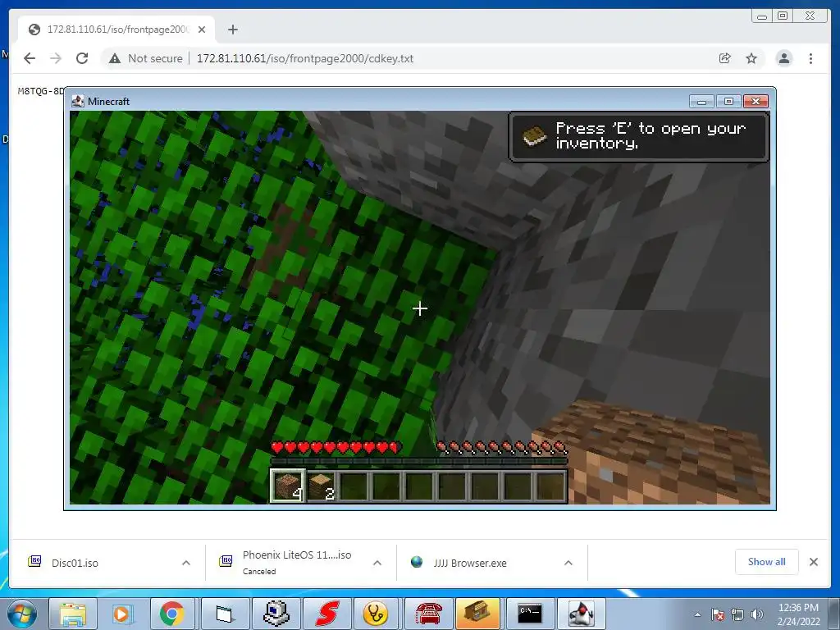Click the book icon in the tutorial hint
This screenshot has width=840, height=630.
[x=534, y=136]
